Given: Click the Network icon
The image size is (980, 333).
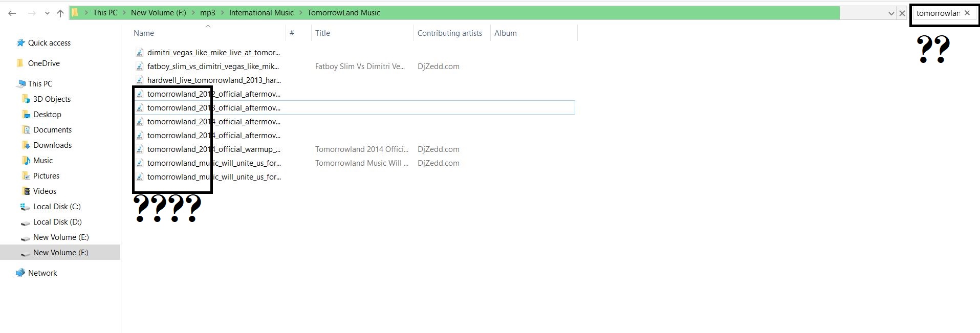Looking at the screenshot, I should pos(20,273).
